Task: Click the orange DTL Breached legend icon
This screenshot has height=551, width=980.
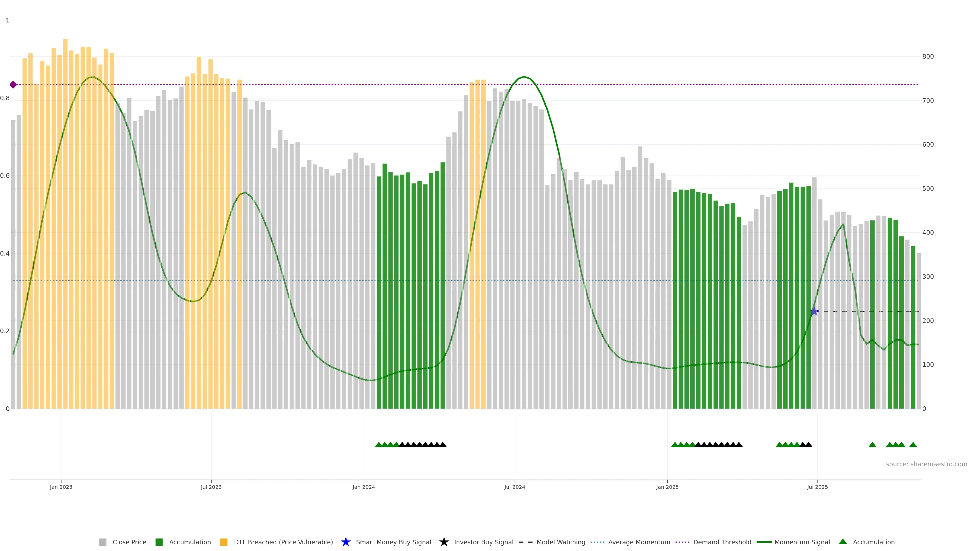Action: (224, 542)
